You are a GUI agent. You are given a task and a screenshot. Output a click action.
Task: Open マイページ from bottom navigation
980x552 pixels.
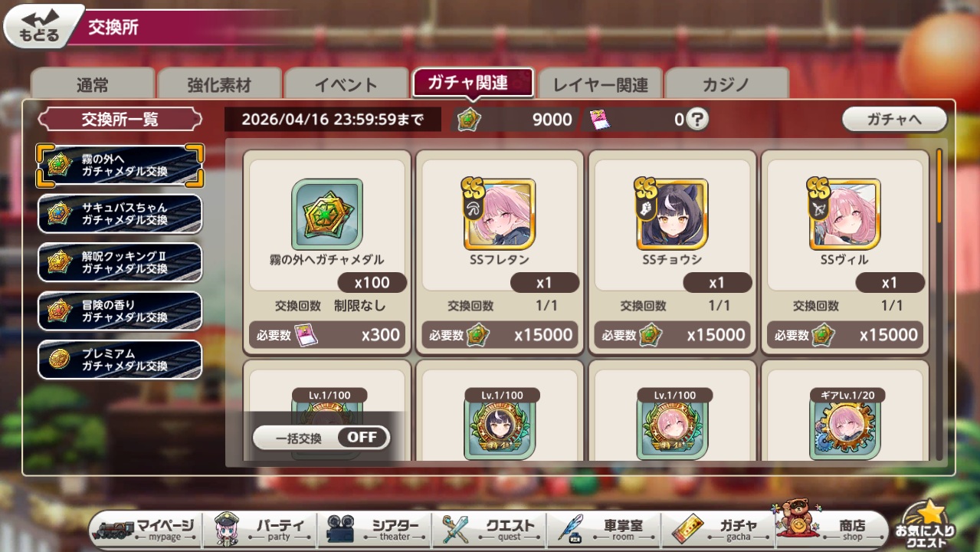click(x=146, y=529)
